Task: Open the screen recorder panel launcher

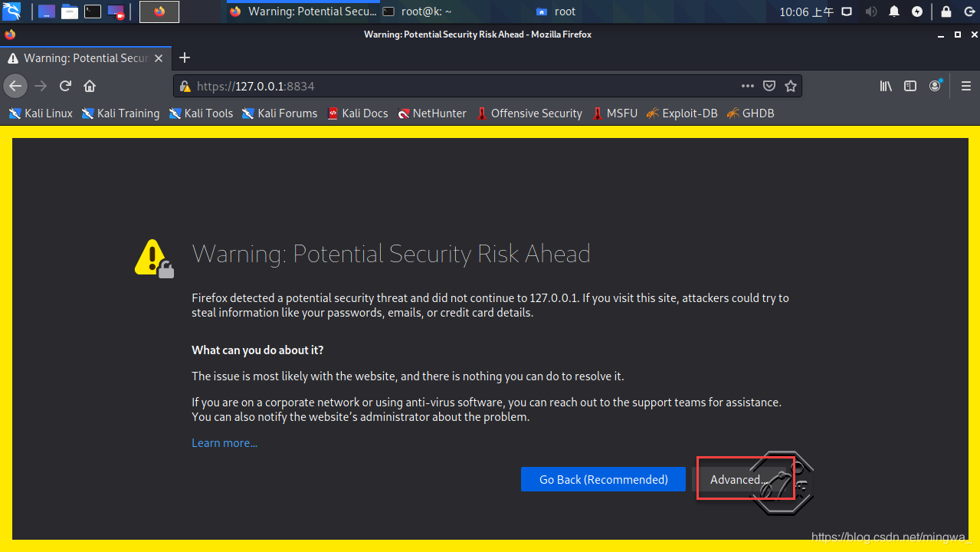Action: (x=116, y=11)
